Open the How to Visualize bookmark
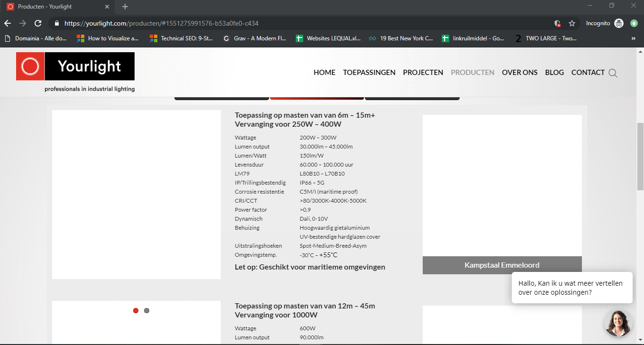The height and width of the screenshot is (345, 644). tap(108, 38)
